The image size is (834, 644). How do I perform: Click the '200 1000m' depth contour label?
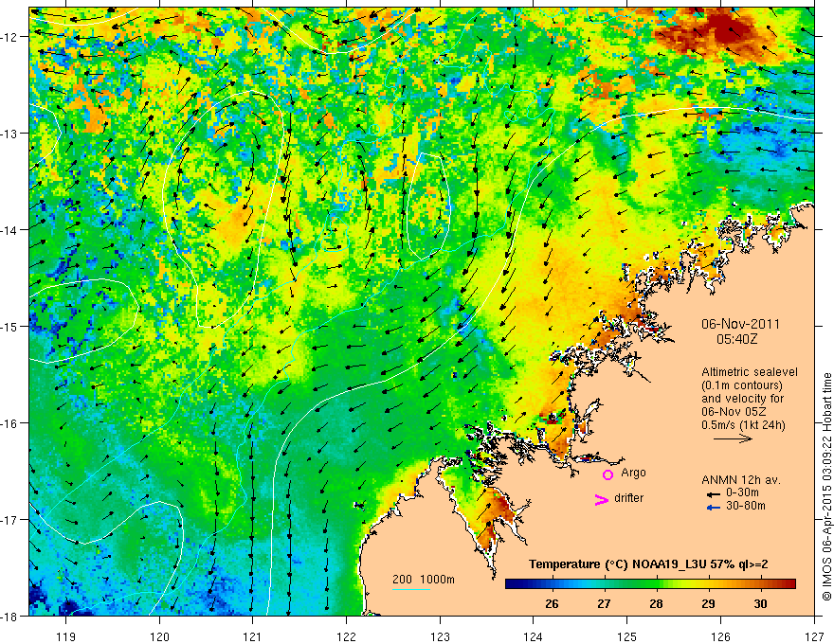424,580
